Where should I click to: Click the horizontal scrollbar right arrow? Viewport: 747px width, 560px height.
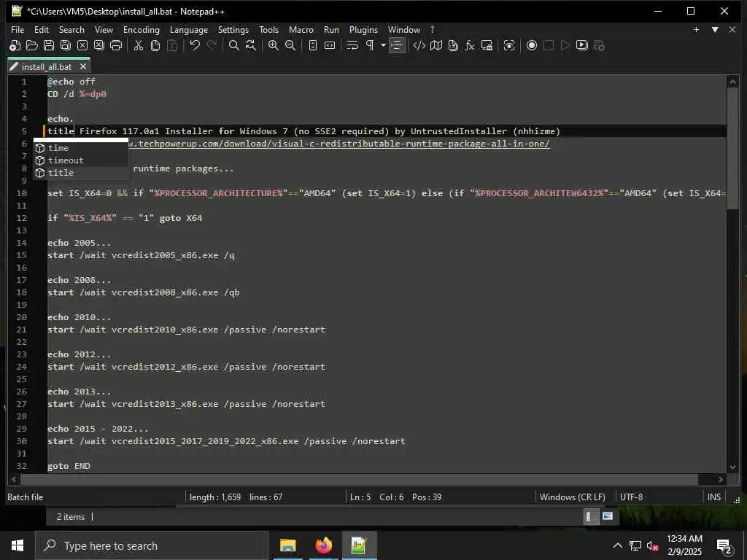(721, 480)
